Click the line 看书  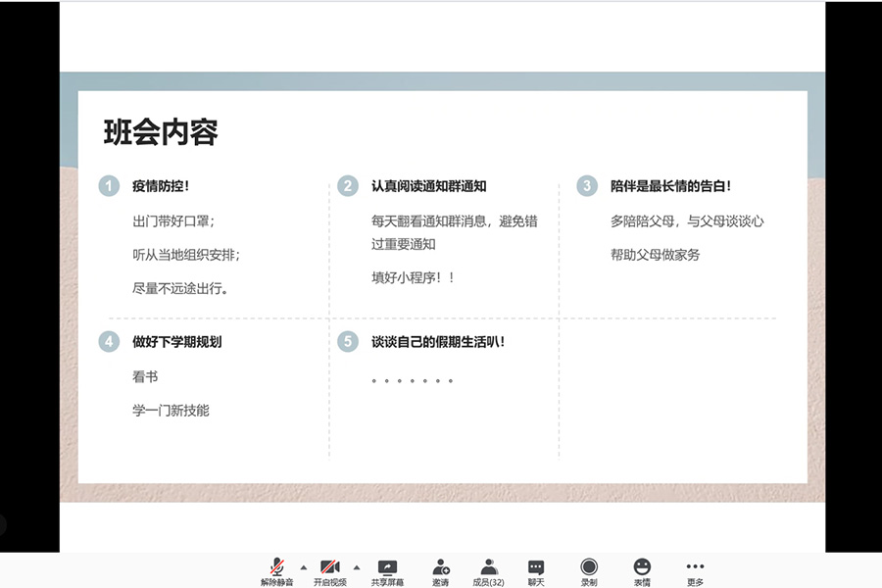145,376
